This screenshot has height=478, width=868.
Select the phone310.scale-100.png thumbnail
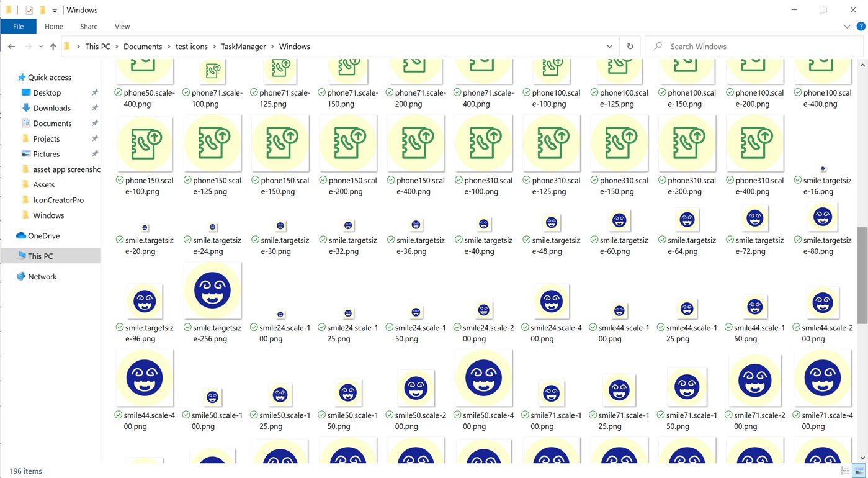point(483,143)
